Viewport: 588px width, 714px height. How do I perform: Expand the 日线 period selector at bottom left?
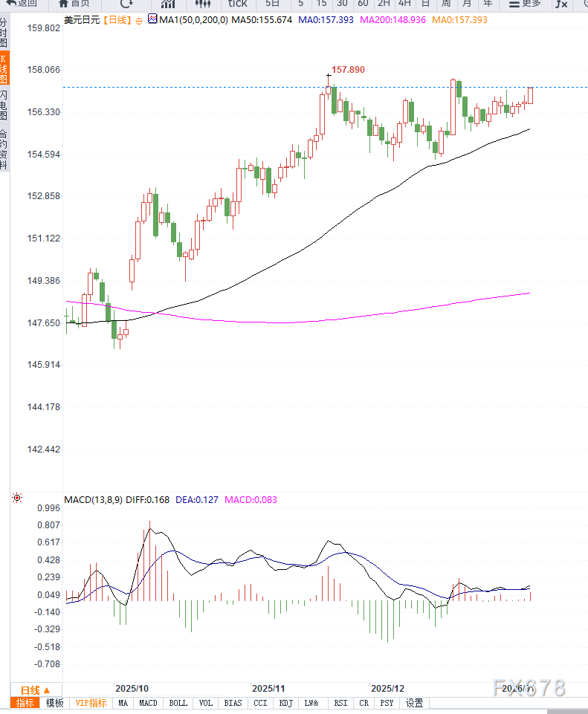click(x=35, y=689)
